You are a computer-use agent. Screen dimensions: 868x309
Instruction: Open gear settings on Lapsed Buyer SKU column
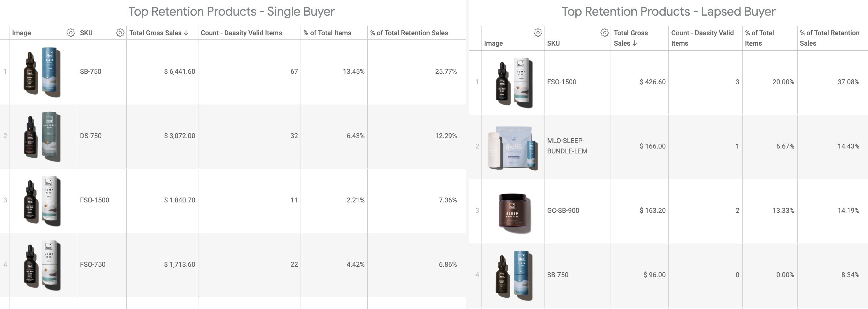(x=605, y=33)
